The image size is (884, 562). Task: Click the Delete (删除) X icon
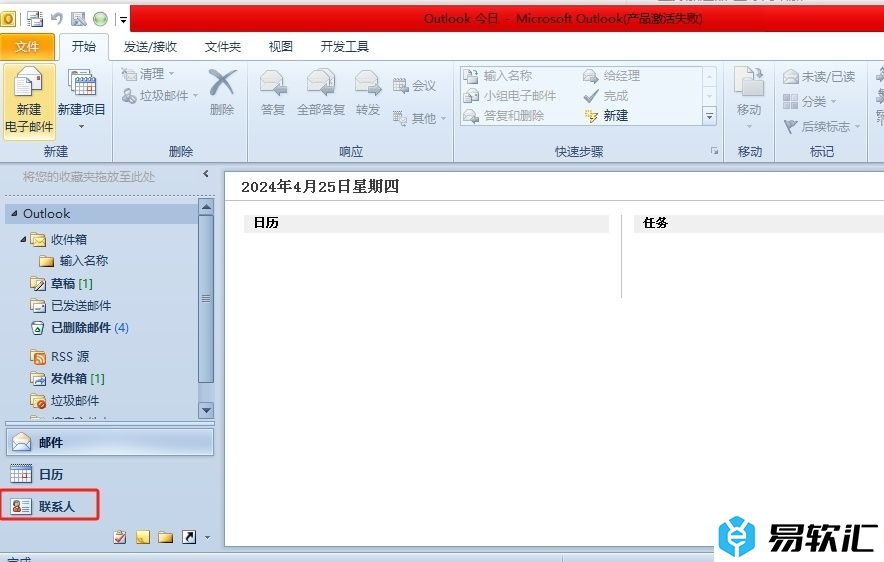[222, 83]
